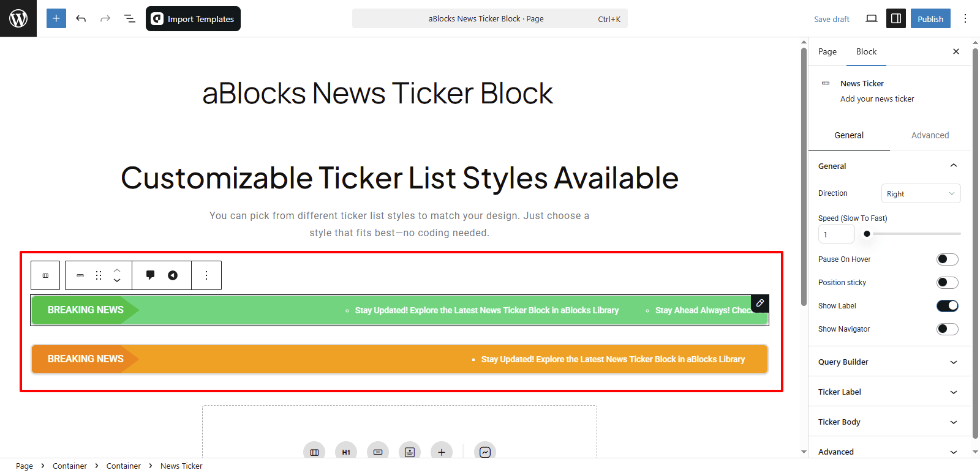Click the orange ticker news headline text

pos(613,359)
